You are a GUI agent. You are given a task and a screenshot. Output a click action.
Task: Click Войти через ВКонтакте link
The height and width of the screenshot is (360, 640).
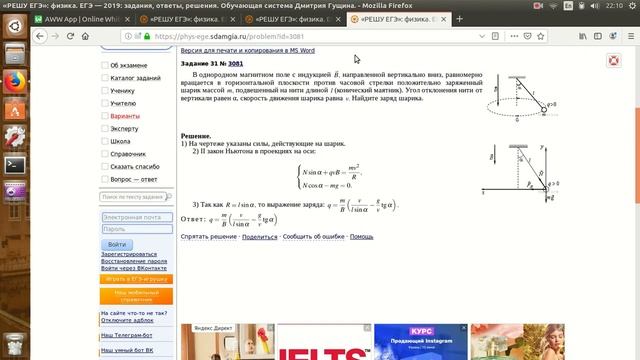coord(134,268)
